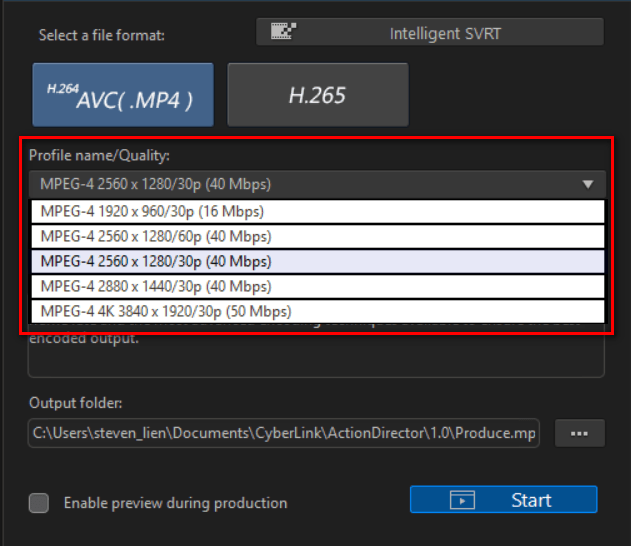Choose MPEG-4 4K 3840 x 1920/30p profile
This screenshot has height=546, width=631.
point(318,311)
